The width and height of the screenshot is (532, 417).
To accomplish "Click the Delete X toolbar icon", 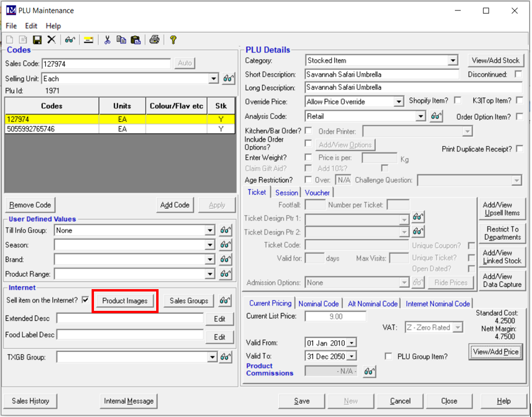I will click(x=52, y=40).
